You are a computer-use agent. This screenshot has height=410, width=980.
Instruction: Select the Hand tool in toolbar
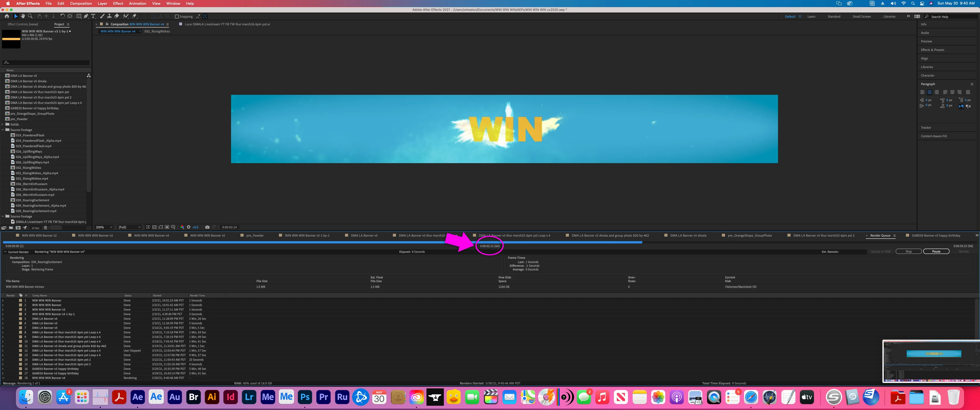(x=23, y=16)
